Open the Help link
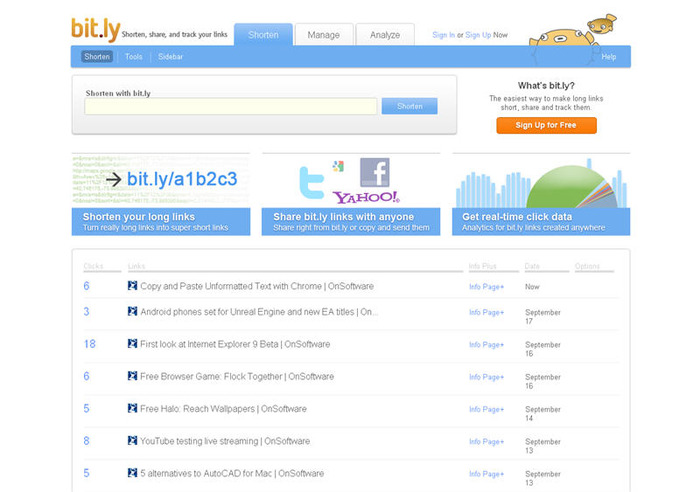The image size is (700, 492). point(608,57)
